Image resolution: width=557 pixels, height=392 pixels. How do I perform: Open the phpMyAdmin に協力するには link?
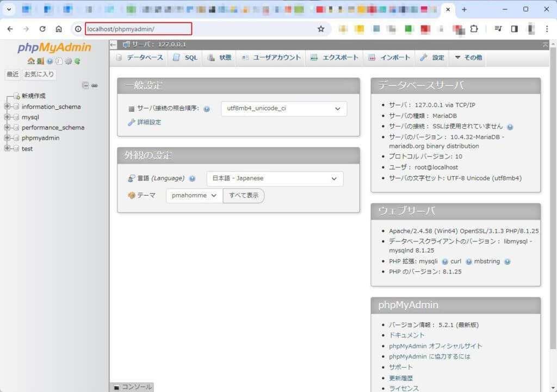point(430,357)
